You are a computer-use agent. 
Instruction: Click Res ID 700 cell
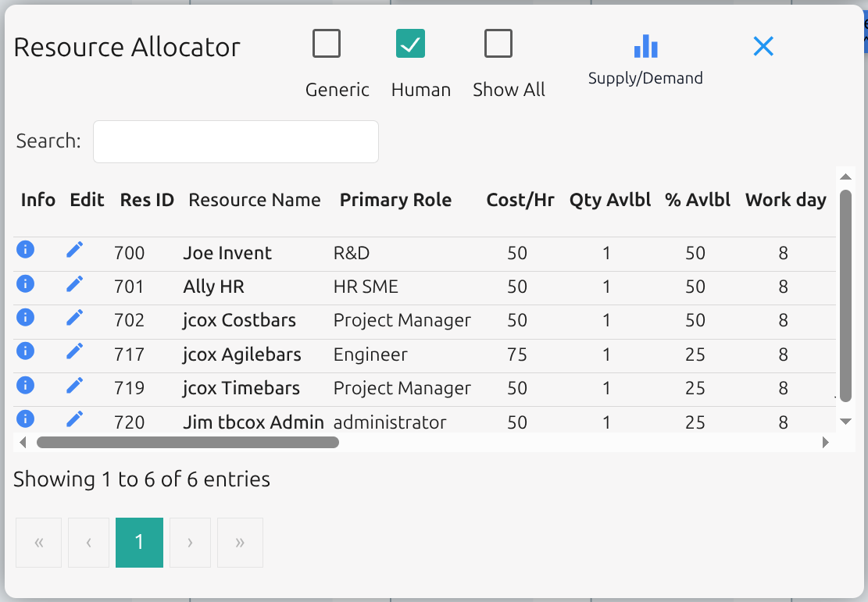point(129,254)
